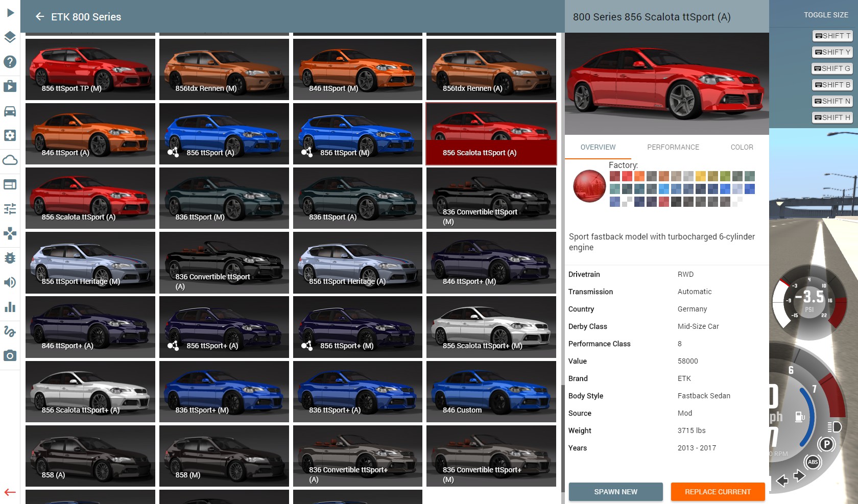Open the UI layout window icon
Screen dimensions: 858x504
(x=10, y=184)
